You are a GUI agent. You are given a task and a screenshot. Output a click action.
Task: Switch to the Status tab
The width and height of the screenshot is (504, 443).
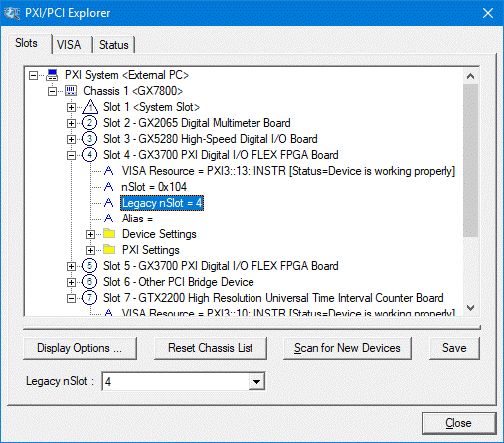[x=114, y=45]
